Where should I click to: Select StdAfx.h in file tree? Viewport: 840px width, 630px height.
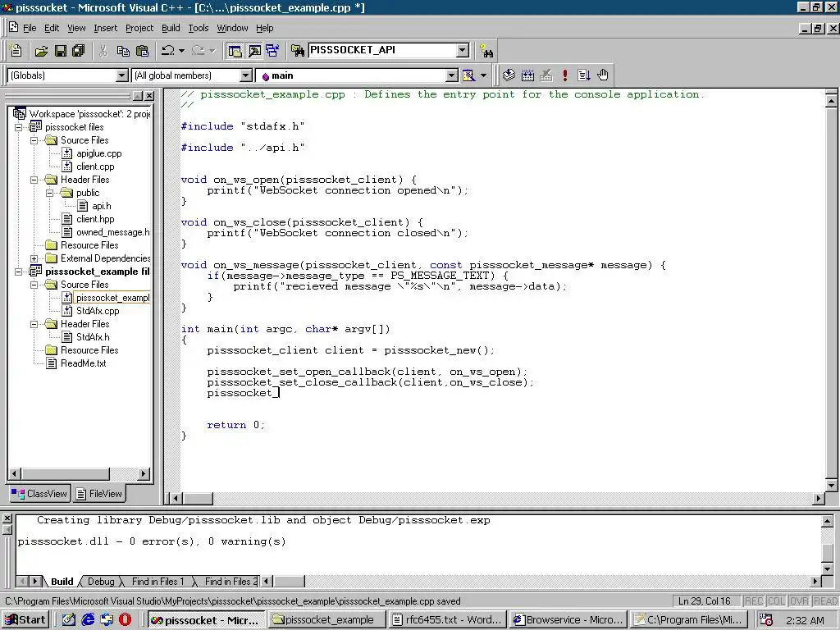pos(93,337)
